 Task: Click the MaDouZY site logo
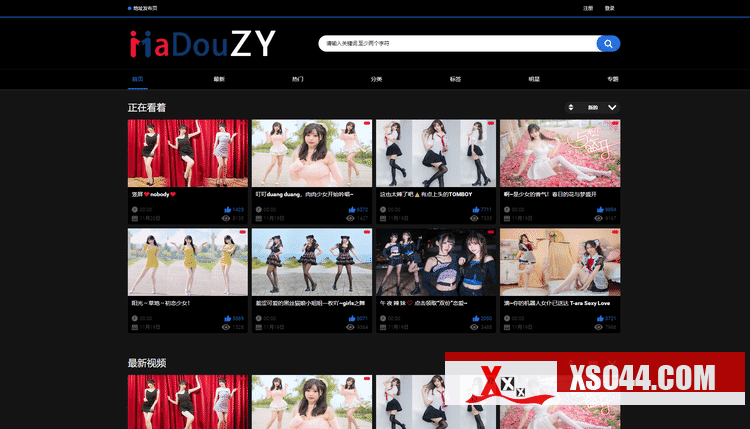[x=202, y=43]
